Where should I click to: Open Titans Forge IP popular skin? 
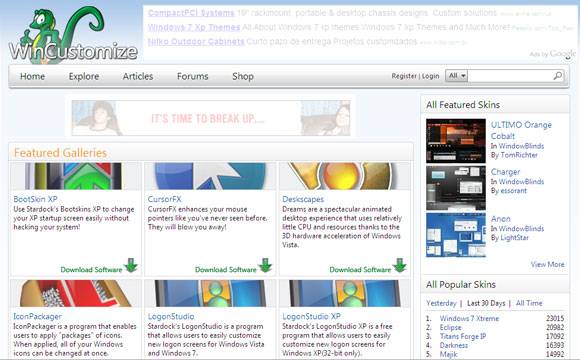click(463, 336)
